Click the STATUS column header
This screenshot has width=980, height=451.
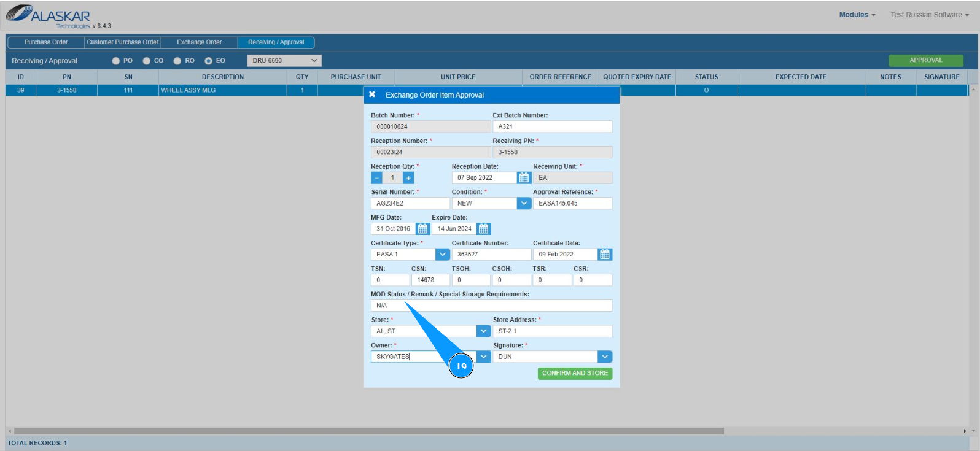coord(706,77)
